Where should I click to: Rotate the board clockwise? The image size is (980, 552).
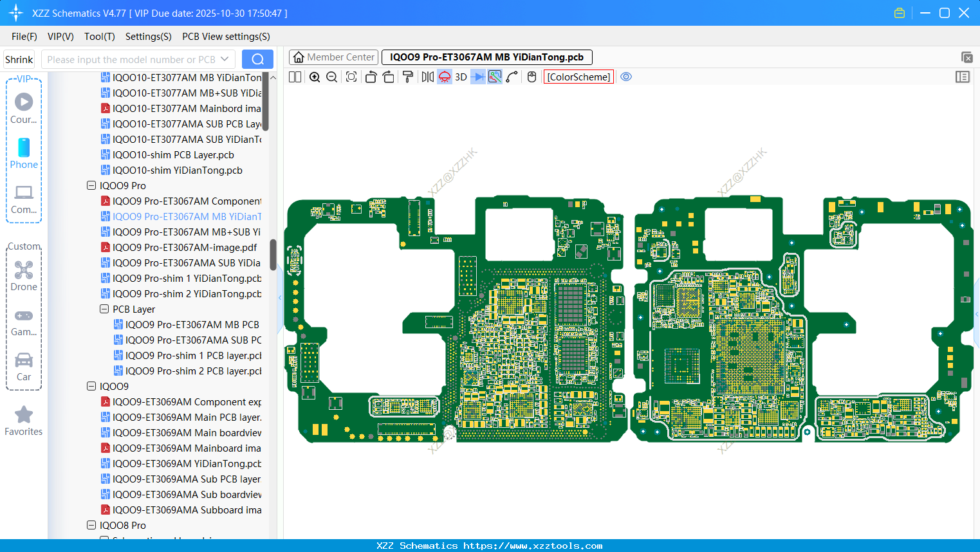389,77
